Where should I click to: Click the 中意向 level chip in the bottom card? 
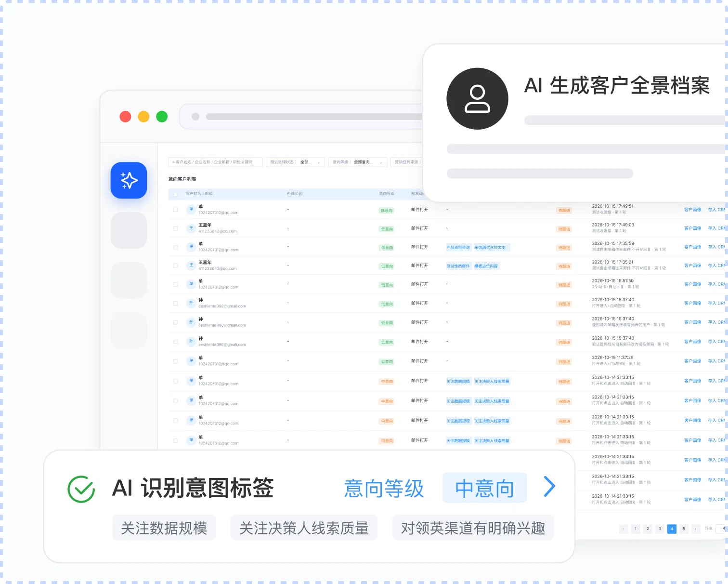[x=484, y=488]
